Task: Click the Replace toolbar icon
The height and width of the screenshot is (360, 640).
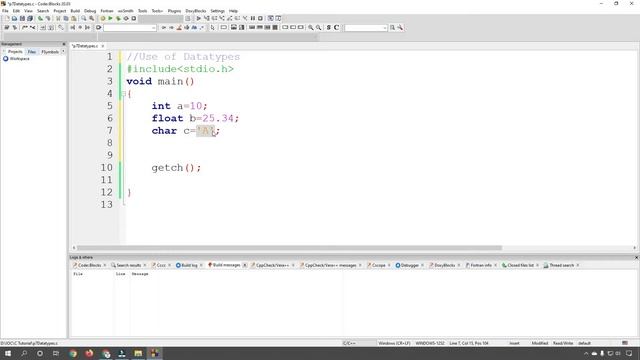Action: coord(91,18)
